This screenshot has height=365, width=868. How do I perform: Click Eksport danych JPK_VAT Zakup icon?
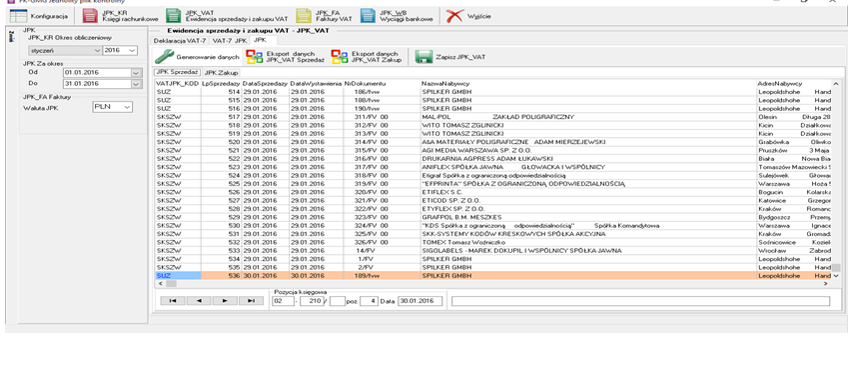340,56
